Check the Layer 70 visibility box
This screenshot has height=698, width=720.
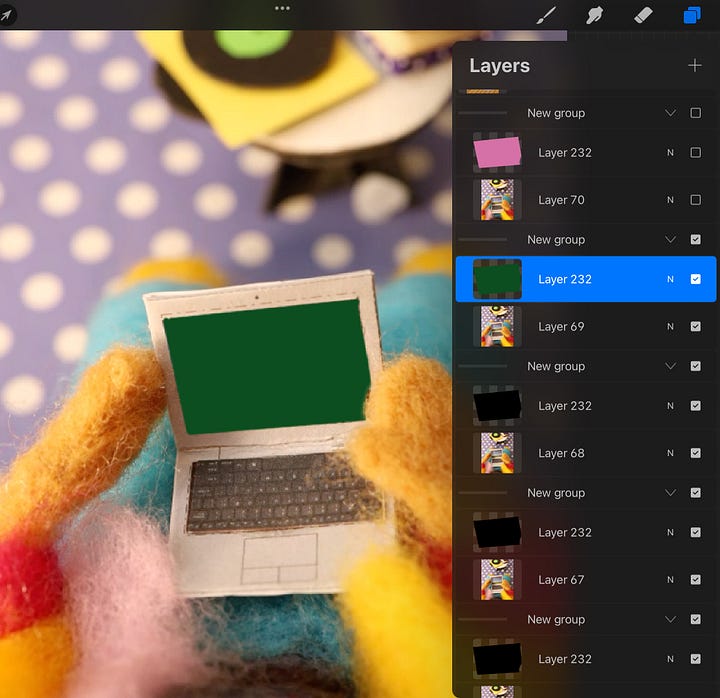click(x=696, y=200)
